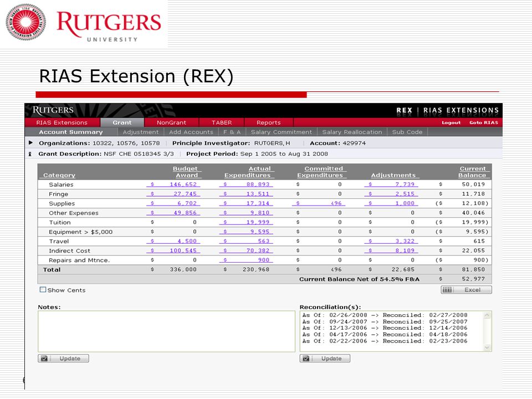Click net of F&A balance 52,977
The image size is (532, 399).
tap(473, 279)
